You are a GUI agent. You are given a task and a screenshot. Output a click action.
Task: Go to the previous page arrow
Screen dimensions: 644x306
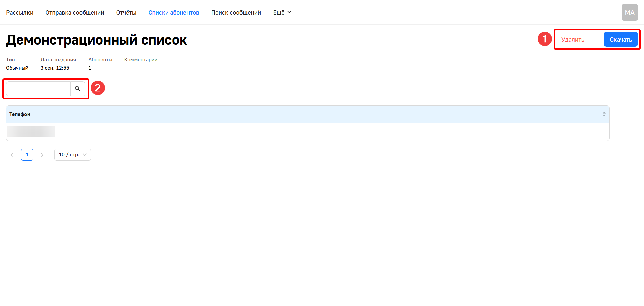(x=12, y=155)
